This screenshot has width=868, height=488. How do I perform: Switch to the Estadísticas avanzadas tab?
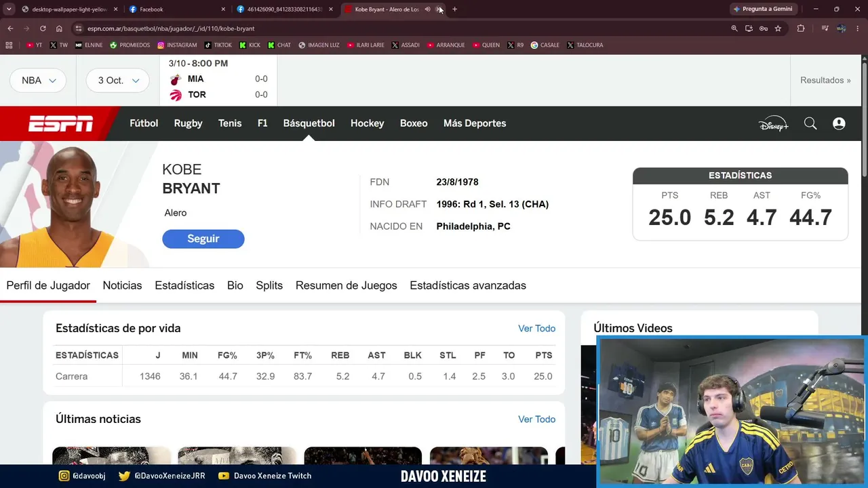(x=468, y=285)
